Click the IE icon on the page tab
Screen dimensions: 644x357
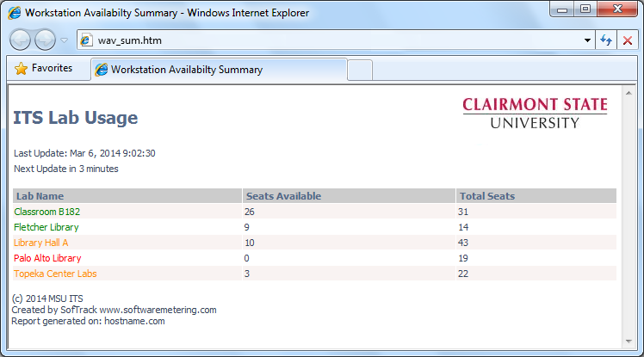(102, 70)
